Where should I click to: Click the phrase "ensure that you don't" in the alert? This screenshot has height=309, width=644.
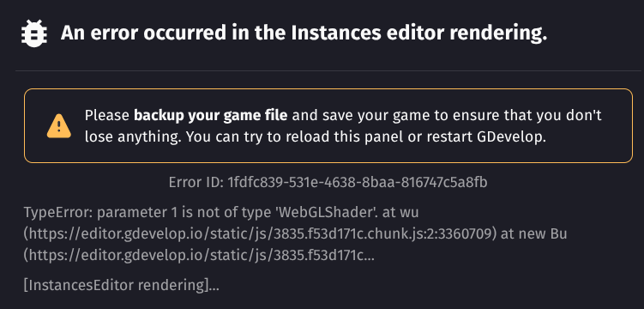527,116
